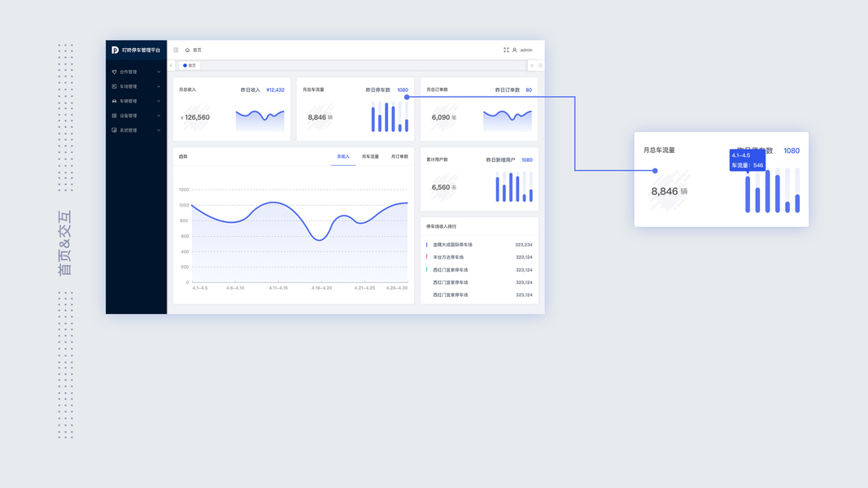Click the 4.1–4.5 x-axis label
This screenshot has width=868, height=488.
point(200,288)
